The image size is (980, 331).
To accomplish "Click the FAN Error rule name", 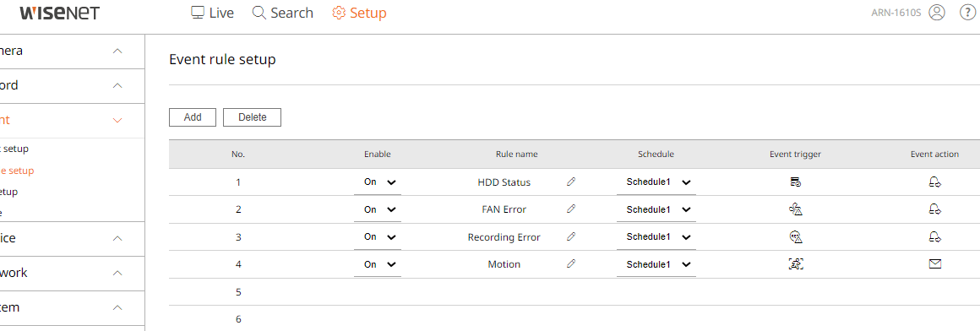I will coord(504,210).
